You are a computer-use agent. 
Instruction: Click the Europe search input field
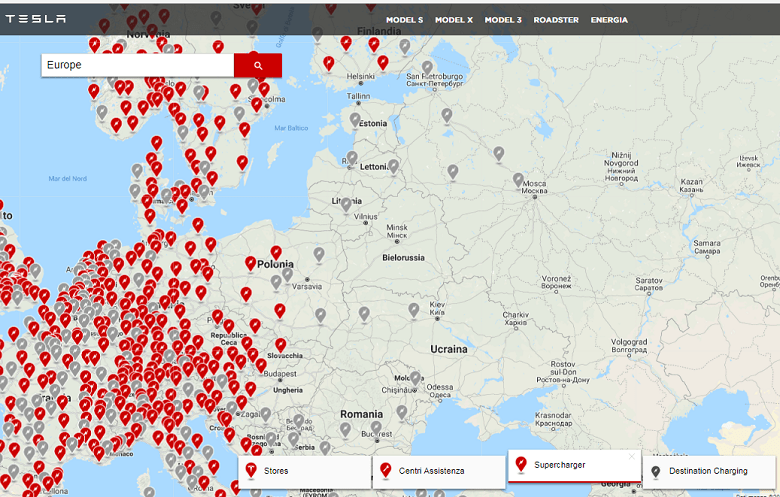tap(138, 65)
